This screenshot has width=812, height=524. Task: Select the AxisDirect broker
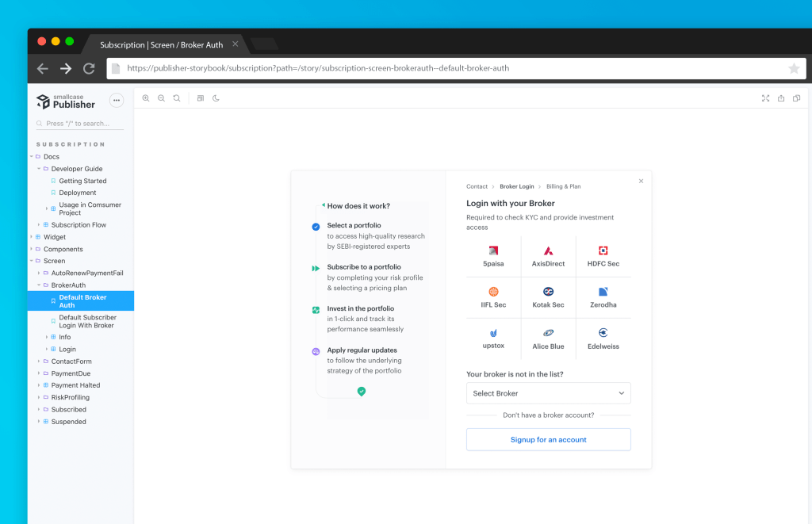click(x=549, y=257)
